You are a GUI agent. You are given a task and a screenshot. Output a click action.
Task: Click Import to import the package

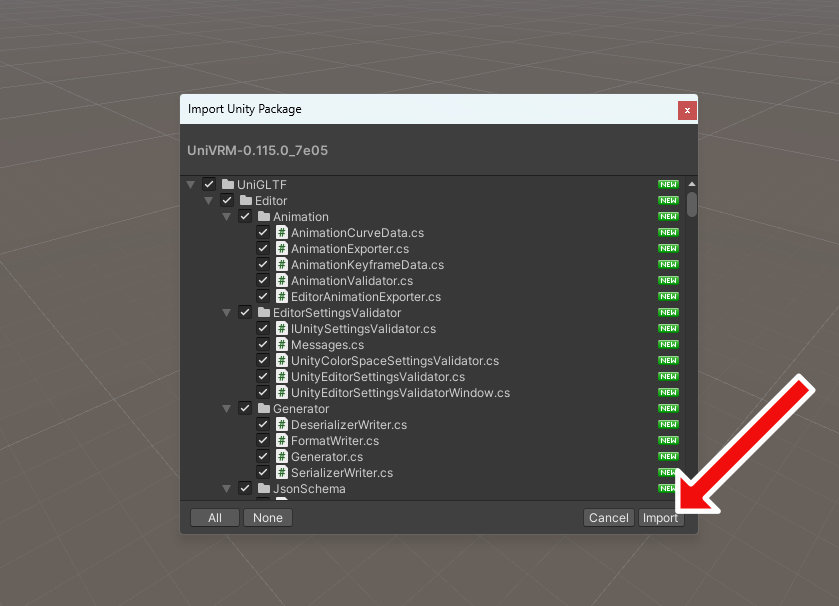click(661, 518)
